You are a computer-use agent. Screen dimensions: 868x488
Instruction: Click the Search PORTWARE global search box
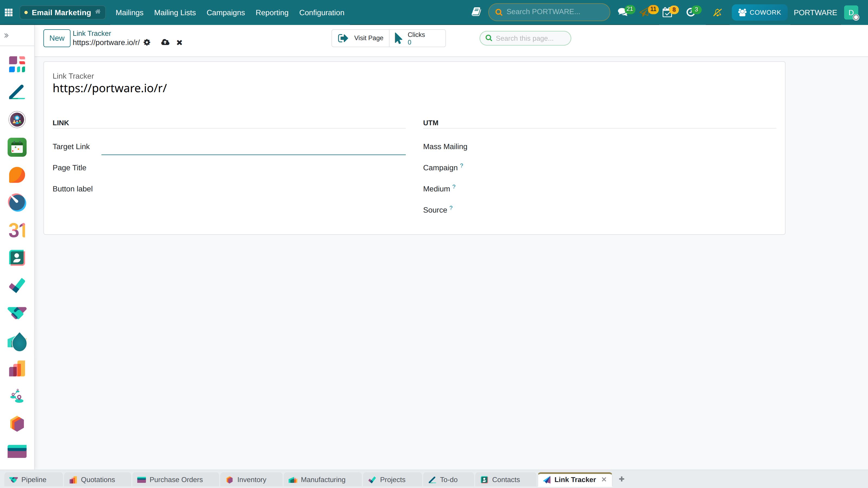[x=549, y=12]
